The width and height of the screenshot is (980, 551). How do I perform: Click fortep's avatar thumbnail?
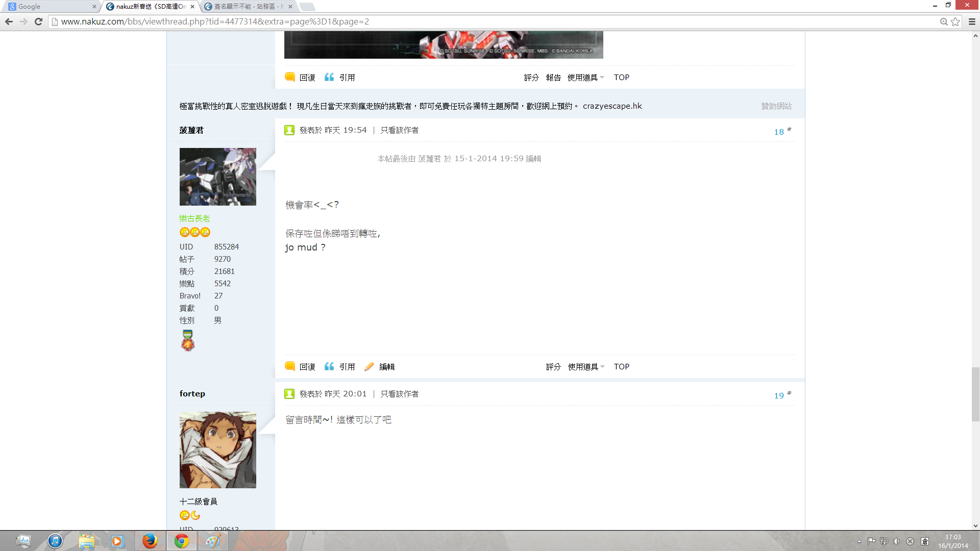coord(218,450)
